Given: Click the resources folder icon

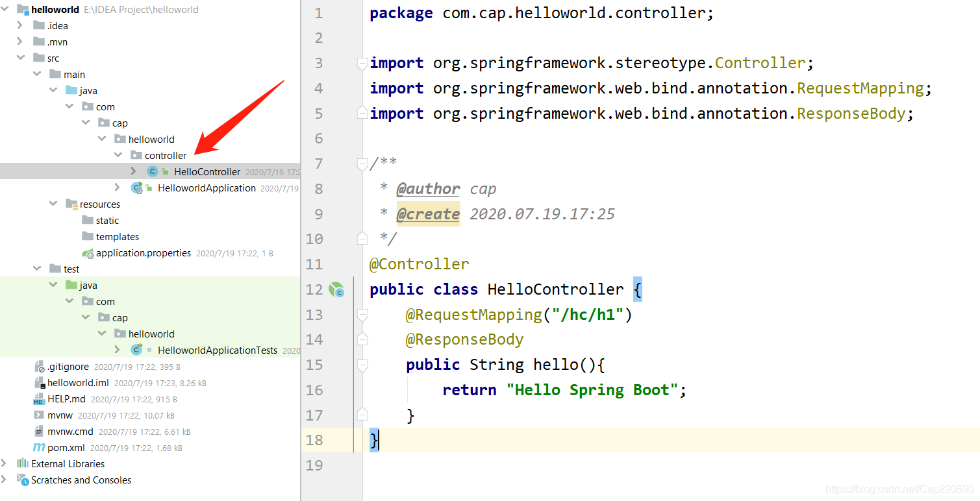Looking at the screenshot, I should [x=71, y=204].
